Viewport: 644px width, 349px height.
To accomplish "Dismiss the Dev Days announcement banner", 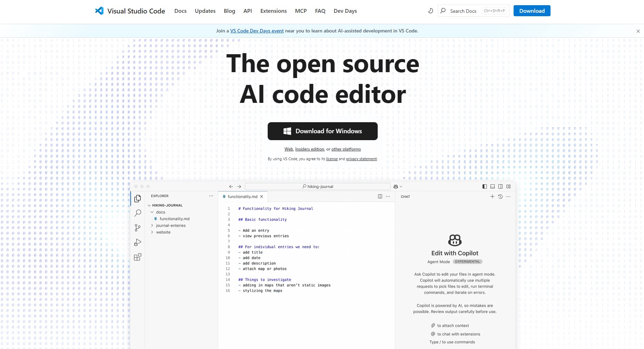I will pyautogui.click(x=638, y=31).
